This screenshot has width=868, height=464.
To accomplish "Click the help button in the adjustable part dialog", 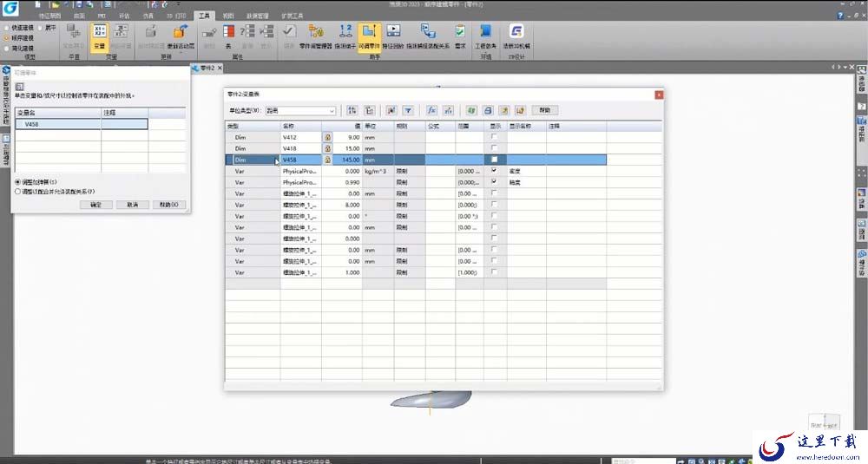I will [169, 205].
